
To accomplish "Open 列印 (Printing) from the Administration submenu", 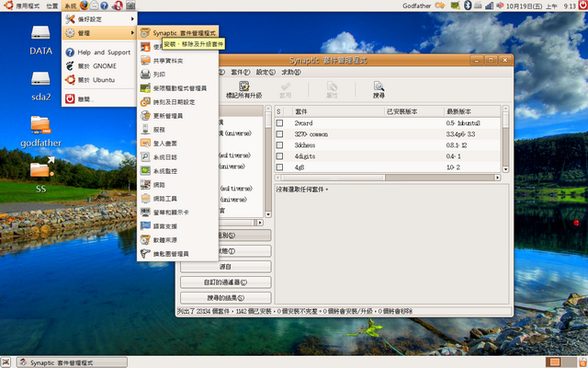I will [x=177, y=75].
